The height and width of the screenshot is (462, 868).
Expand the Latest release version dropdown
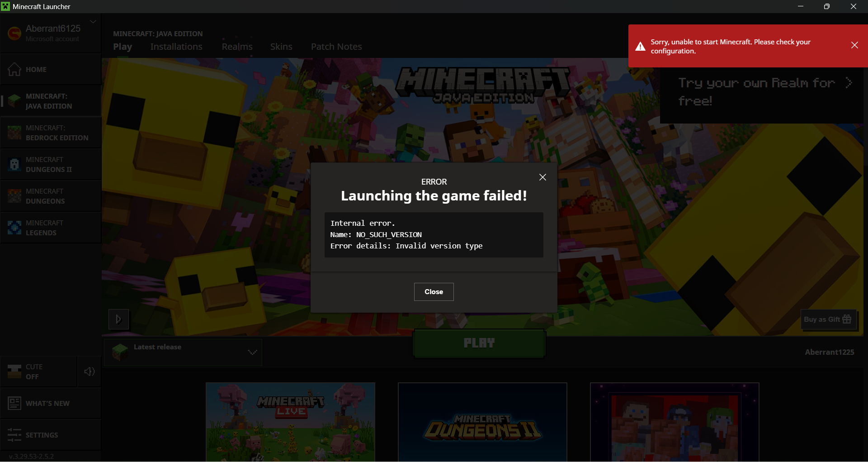[x=183, y=352]
